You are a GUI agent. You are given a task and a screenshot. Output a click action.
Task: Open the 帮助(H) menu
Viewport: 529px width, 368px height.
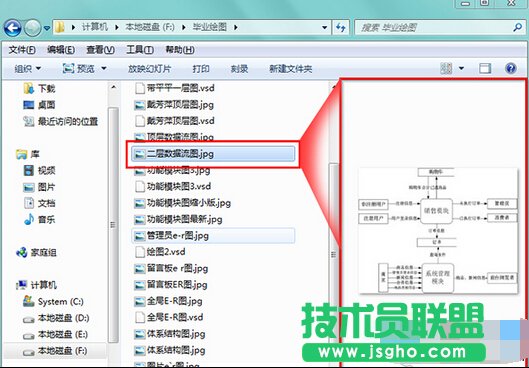tap(179, 50)
